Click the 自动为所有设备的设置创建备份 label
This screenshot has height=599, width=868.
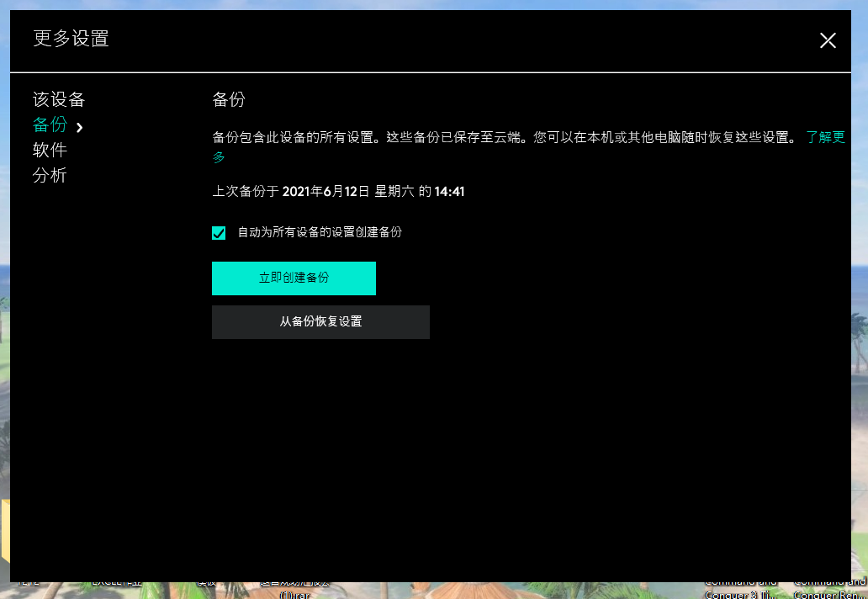pos(320,232)
